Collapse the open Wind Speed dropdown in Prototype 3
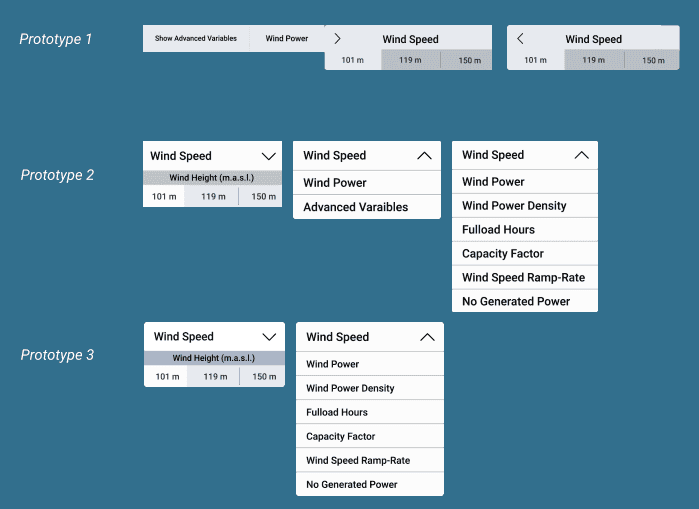 click(427, 337)
